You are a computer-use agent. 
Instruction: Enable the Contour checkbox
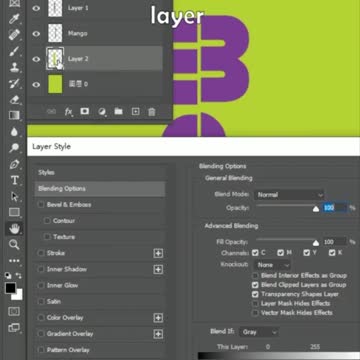click(x=47, y=221)
